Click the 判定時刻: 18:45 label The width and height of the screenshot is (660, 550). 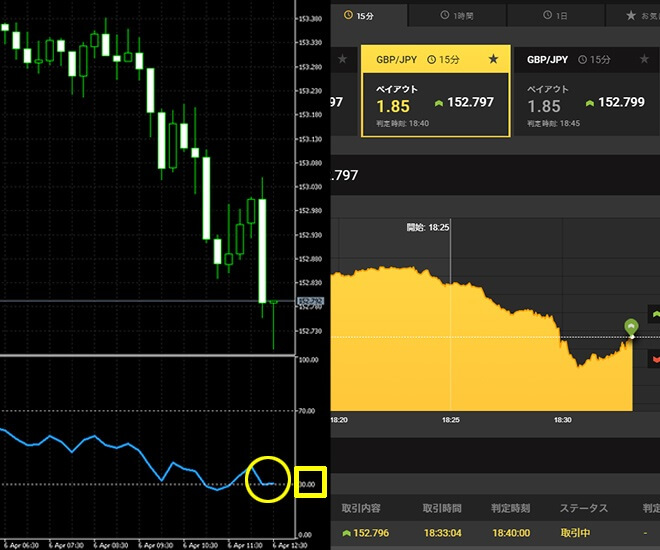[554, 124]
